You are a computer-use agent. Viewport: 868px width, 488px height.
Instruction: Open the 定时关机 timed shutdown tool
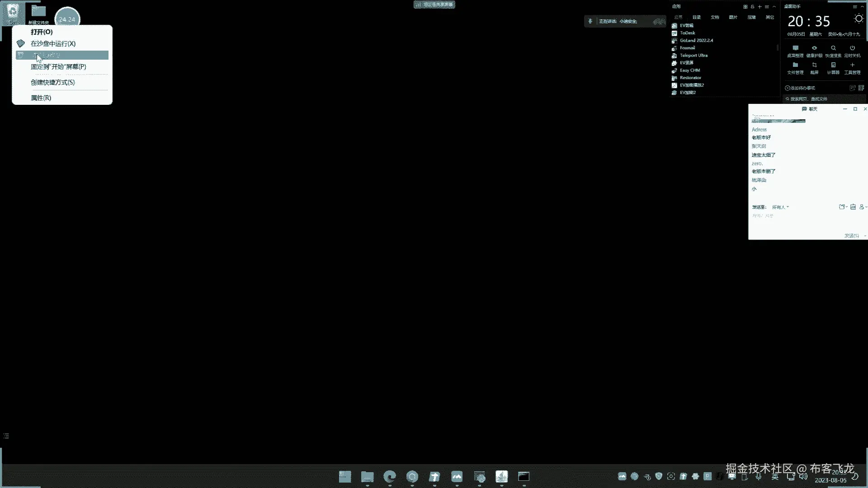pyautogui.click(x=852, y=48)
